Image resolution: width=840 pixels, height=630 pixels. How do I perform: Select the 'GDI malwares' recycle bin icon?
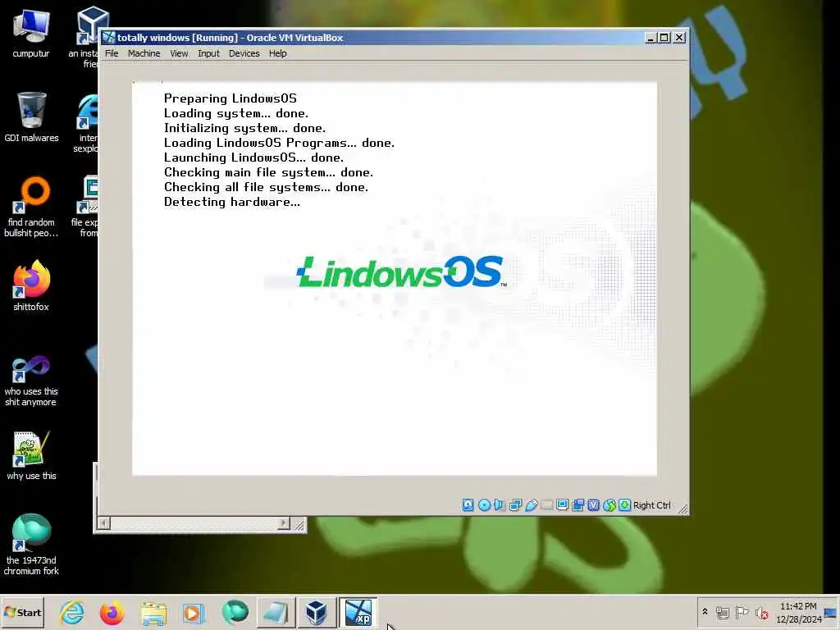coord(31,116)
